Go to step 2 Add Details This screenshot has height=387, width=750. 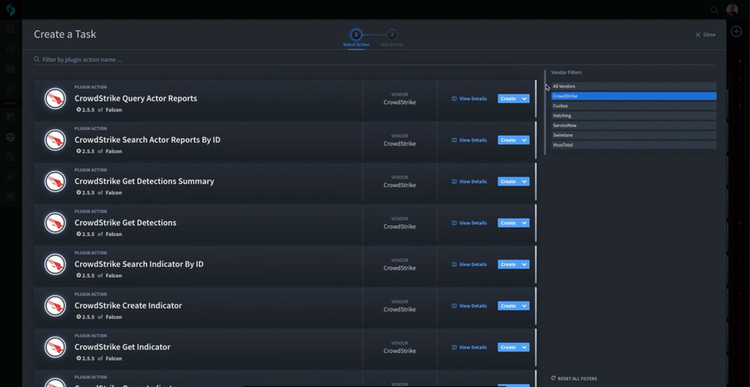(392, 38)
